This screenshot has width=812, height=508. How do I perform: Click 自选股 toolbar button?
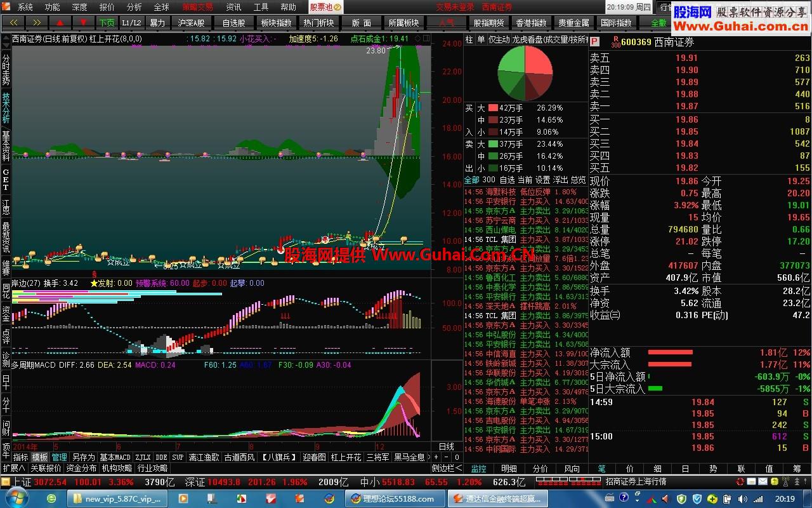pyautogui.click(x=233, y=22)
